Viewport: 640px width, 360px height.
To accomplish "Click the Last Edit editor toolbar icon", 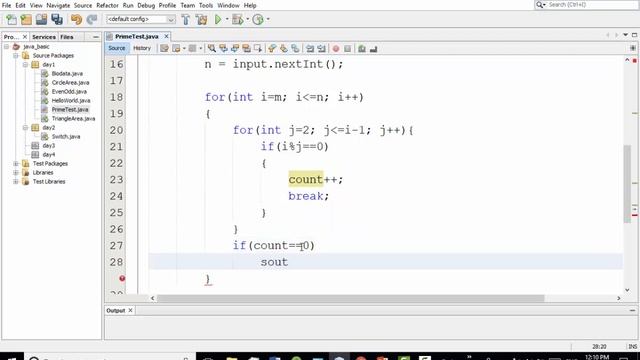I will (164, 49).
